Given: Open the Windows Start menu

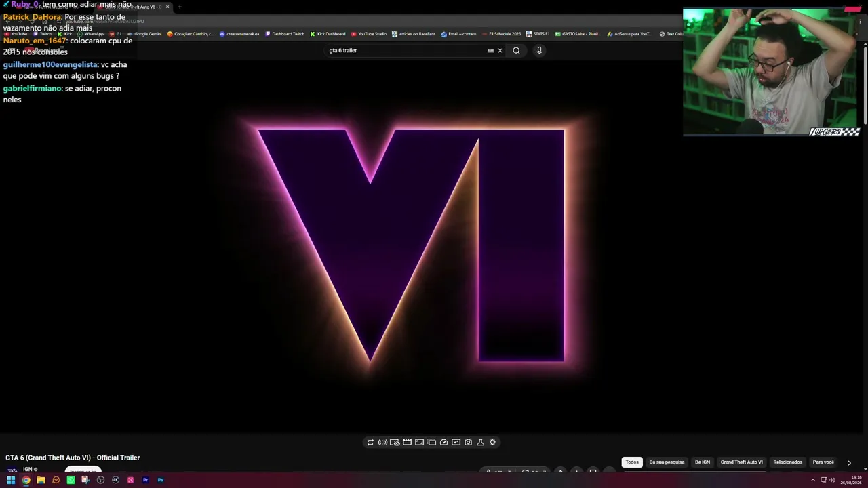Looking at the screenshot, I should point(11,480).
